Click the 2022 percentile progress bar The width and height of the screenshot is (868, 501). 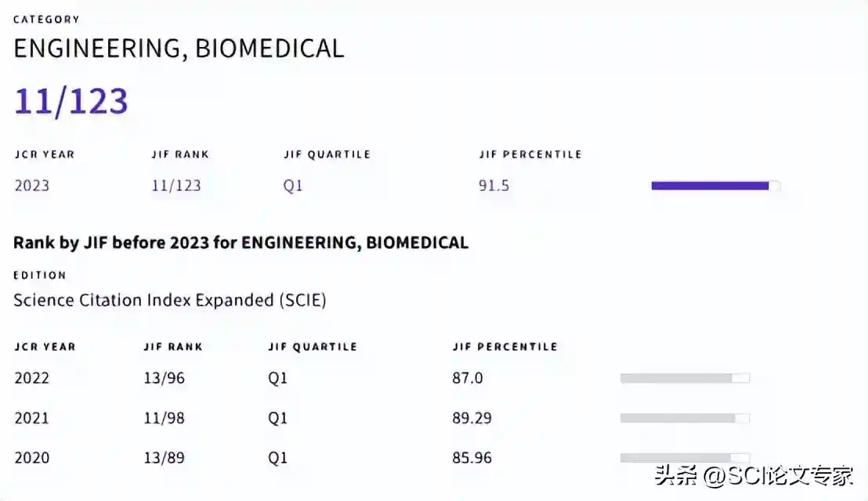coord(684,378)
